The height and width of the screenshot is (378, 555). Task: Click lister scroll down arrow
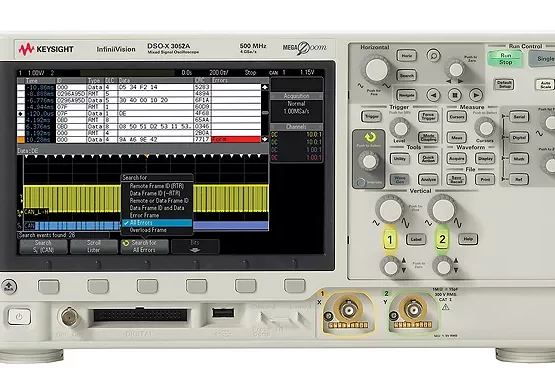pyautogui.click(x=265, y=139)
